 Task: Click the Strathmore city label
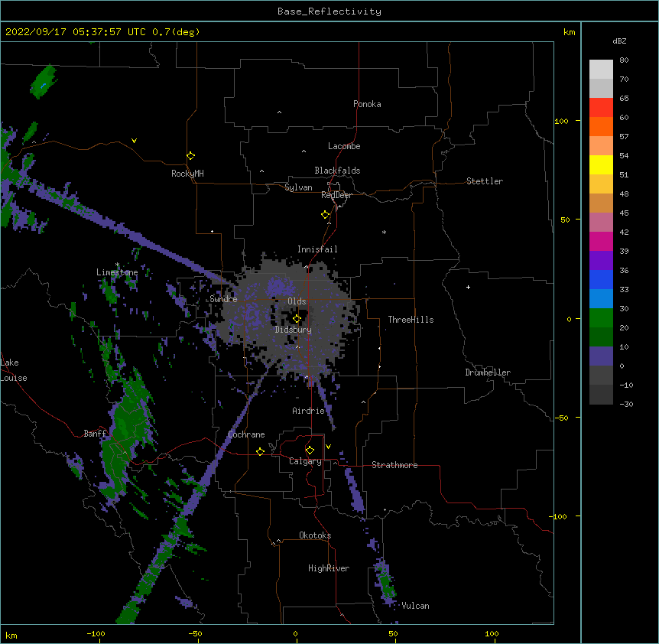[x=394, y=465]
